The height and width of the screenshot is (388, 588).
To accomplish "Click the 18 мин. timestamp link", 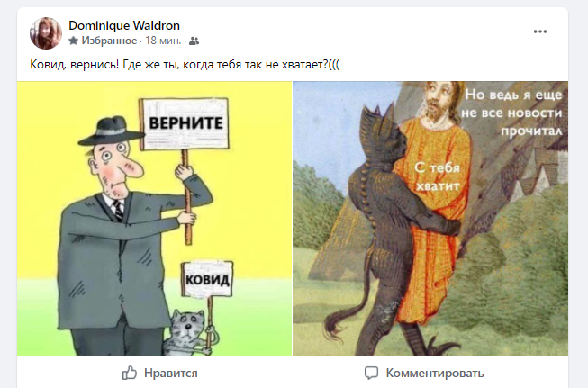I will click(163, 41).
